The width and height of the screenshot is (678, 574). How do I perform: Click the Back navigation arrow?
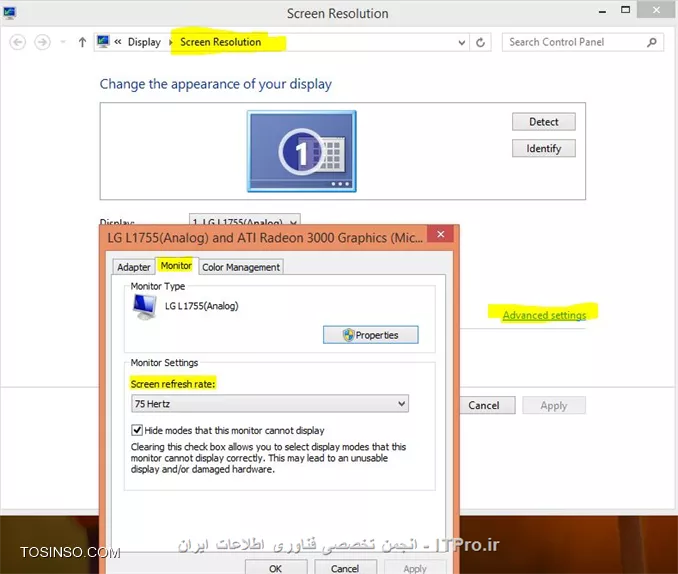17,42
